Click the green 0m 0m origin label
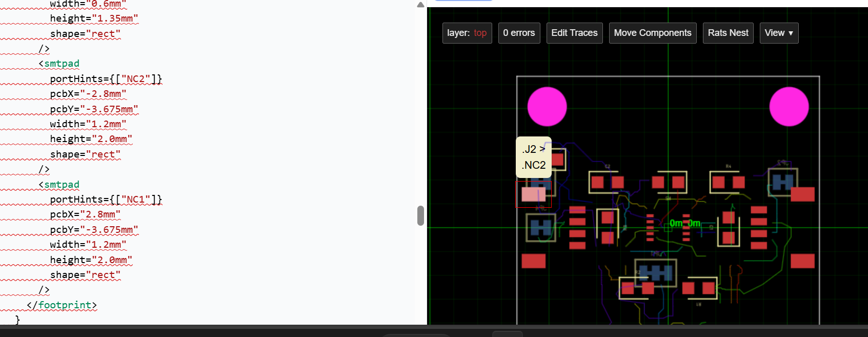Viewport: 868px width, 337px height. [x=685, y=223]
